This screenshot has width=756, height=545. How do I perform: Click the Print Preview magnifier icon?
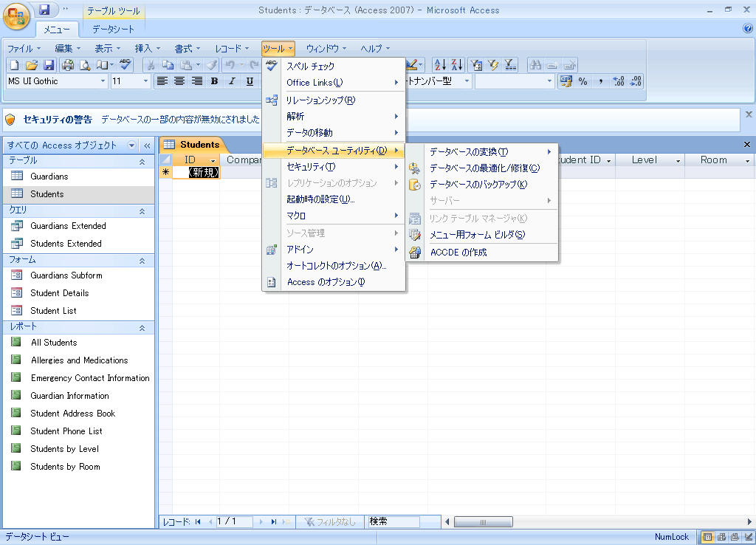tap(85, 65)
